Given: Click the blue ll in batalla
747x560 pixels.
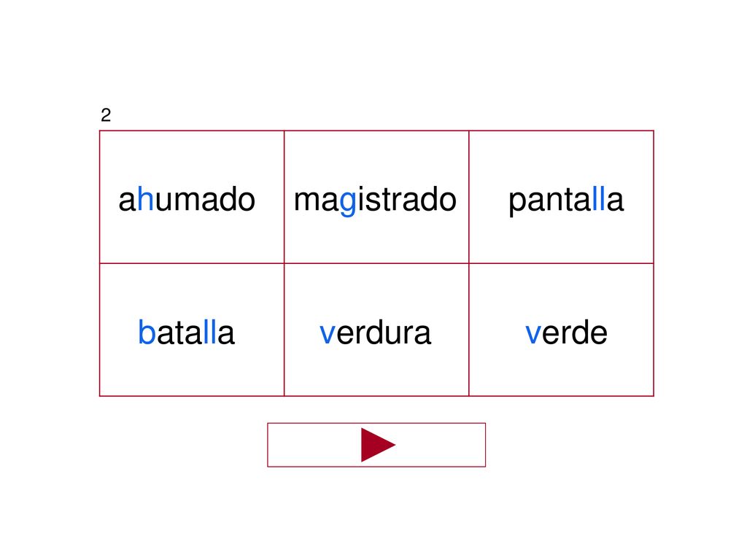Looking at the screenshot, I should [209, 332].
